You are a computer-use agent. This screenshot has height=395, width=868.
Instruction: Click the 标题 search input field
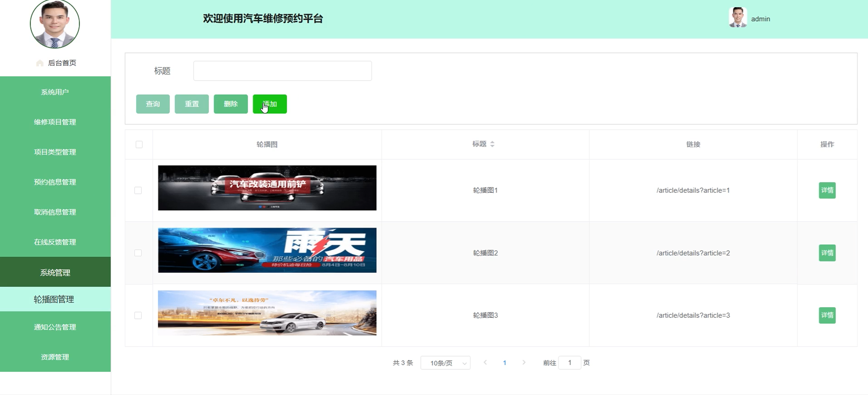282,71
